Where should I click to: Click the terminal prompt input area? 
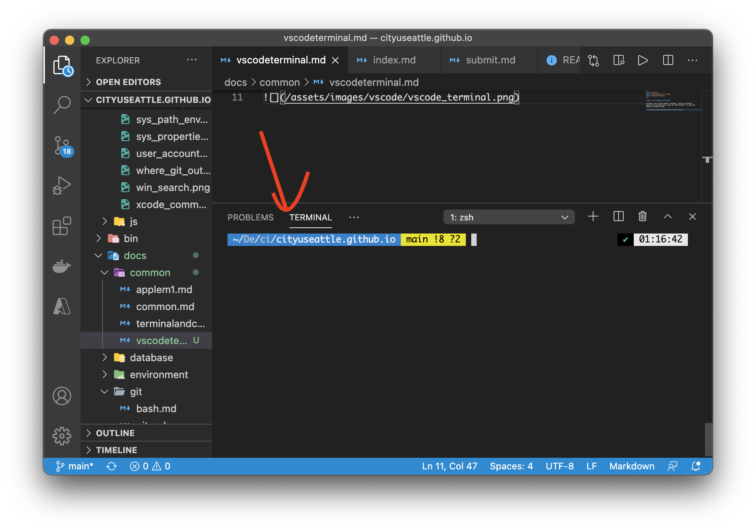(474, 240)
